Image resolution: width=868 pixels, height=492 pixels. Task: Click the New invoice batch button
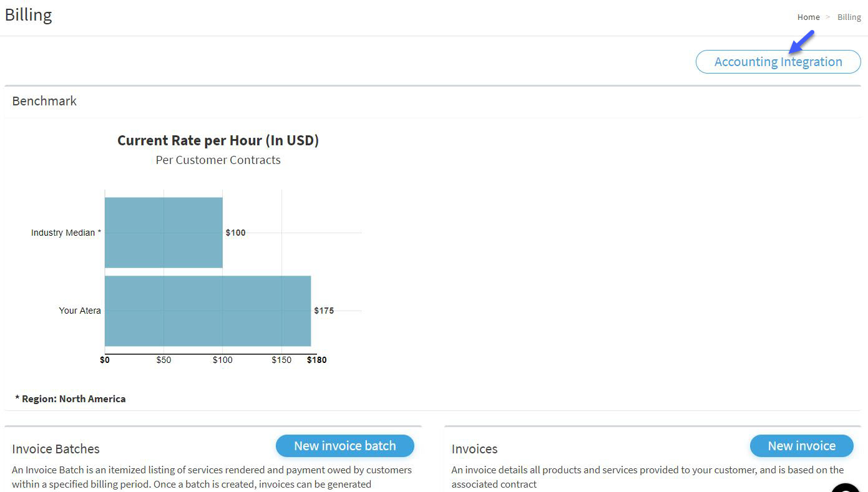click(x=345, y=446)
